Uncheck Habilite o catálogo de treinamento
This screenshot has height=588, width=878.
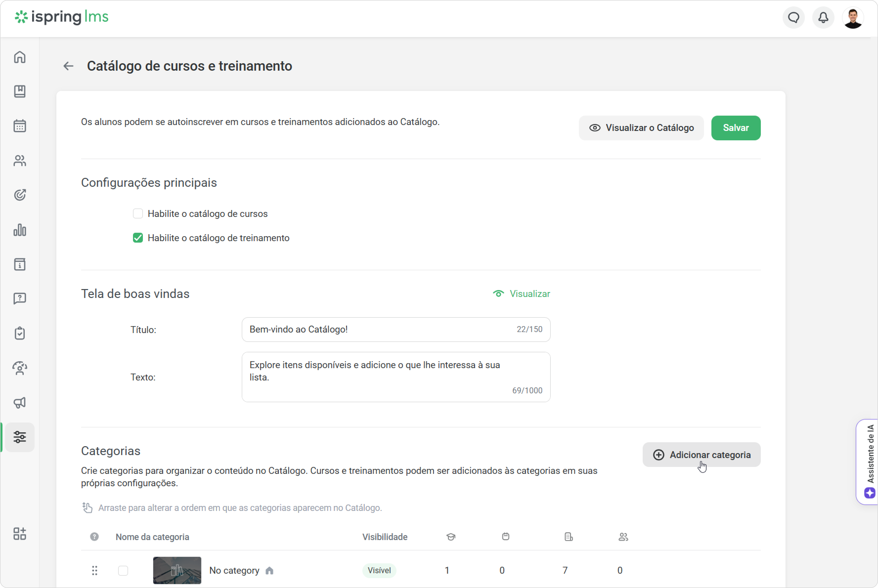point(138,238)
